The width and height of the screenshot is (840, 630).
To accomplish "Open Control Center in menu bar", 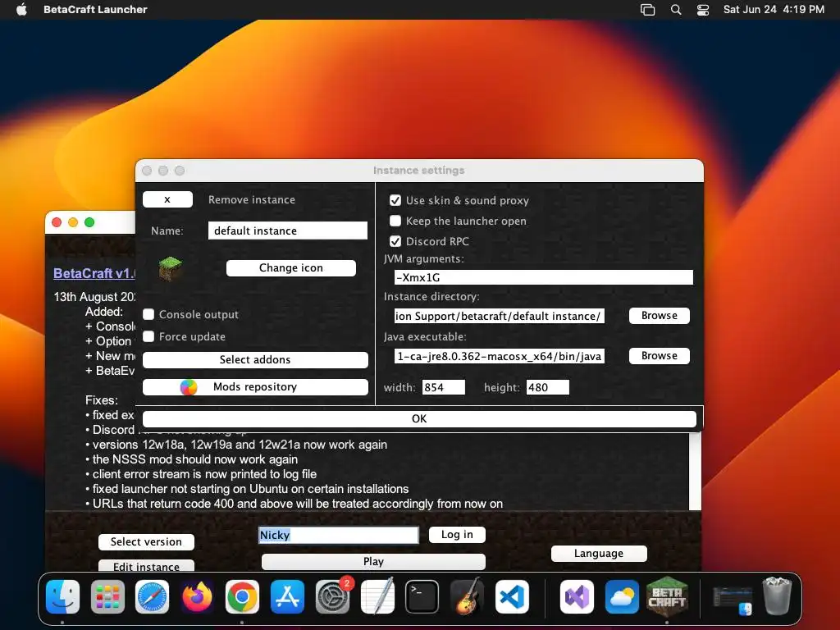I will (x=703, y=10).
